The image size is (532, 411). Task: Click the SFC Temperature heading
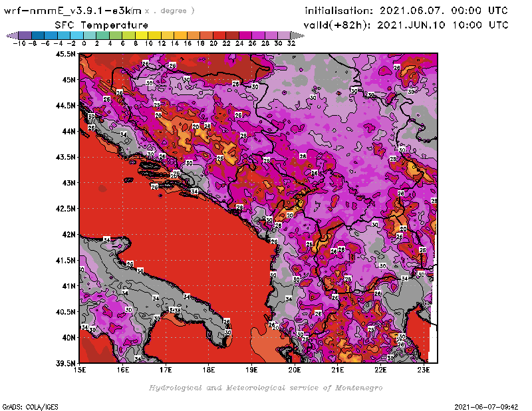point(102,25)
